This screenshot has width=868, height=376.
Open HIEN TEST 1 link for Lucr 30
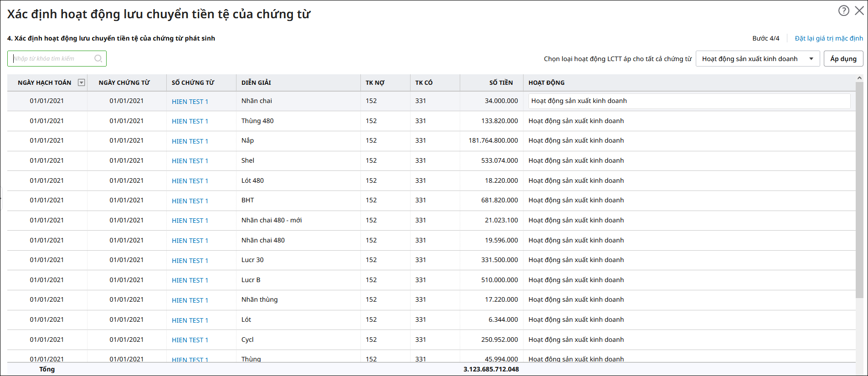click(x=190, y=261)
